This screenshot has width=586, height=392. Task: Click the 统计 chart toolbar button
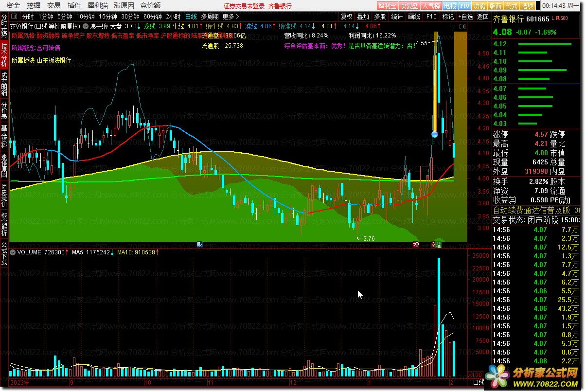[x=397, y=17]
